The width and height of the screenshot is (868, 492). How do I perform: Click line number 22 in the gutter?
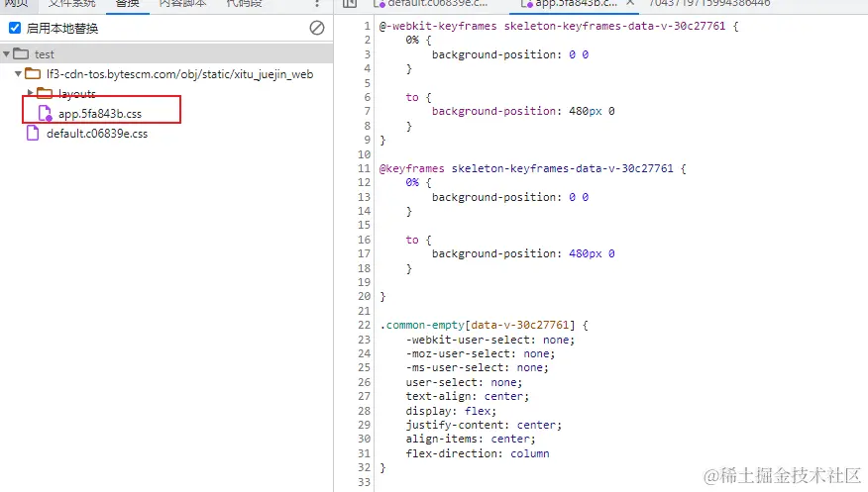click(364, 325)
